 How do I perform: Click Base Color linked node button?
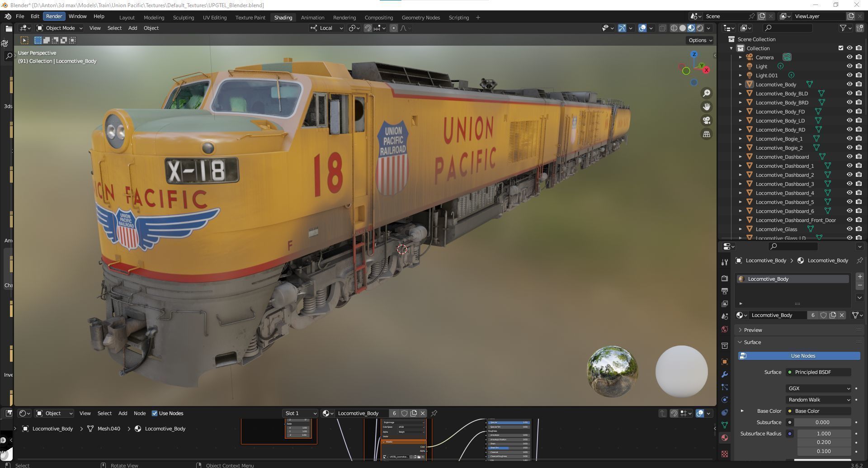coord(818,411)
